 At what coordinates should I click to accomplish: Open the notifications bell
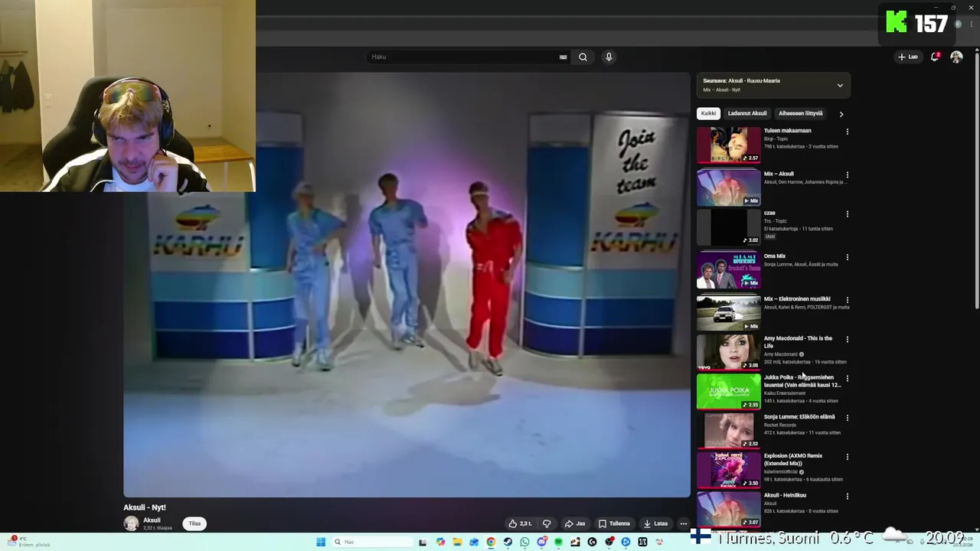934,57
